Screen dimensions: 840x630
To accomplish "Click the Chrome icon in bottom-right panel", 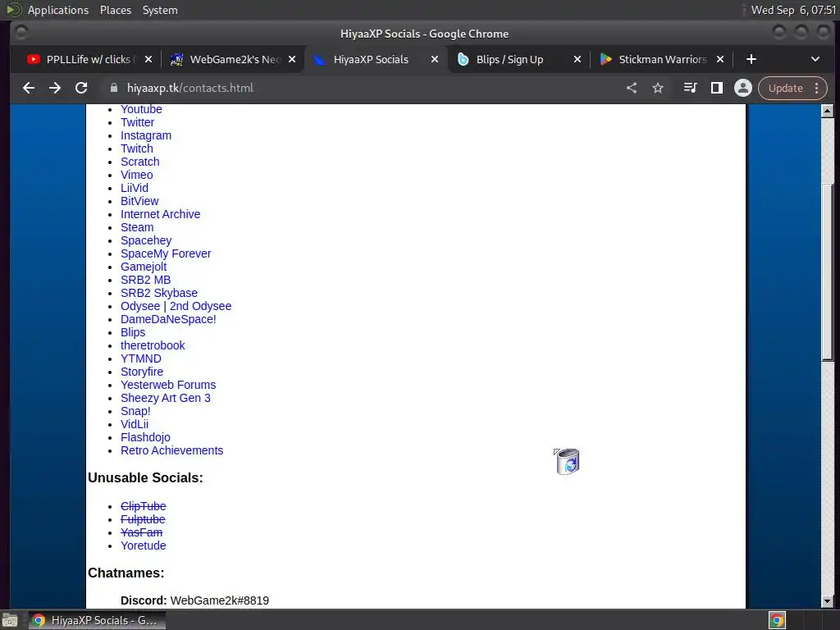I will pos(777,620).
